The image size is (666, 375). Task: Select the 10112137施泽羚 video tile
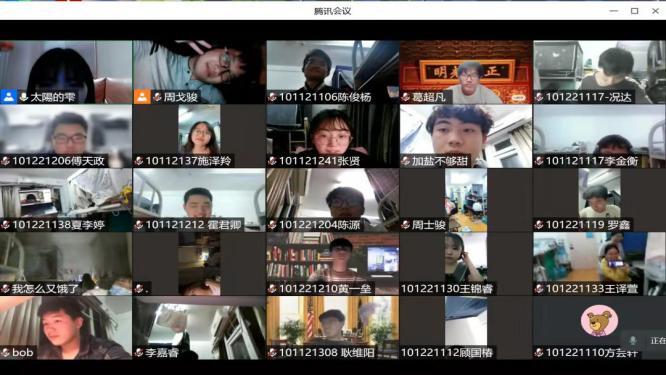pyautogui.click(x=199, y=136)
